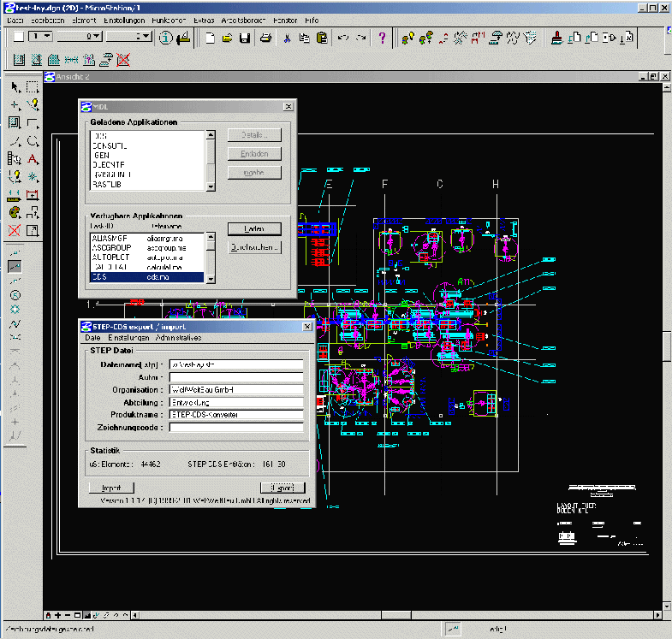
Task: Click the Durchsuchen button in the MDL dialog
Action: tap(254, 247)
